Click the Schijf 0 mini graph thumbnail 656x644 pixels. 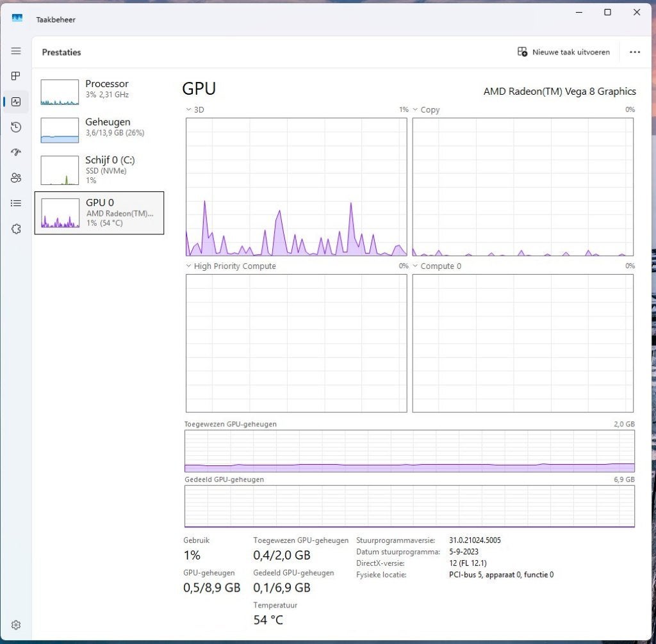pos(60,170)
